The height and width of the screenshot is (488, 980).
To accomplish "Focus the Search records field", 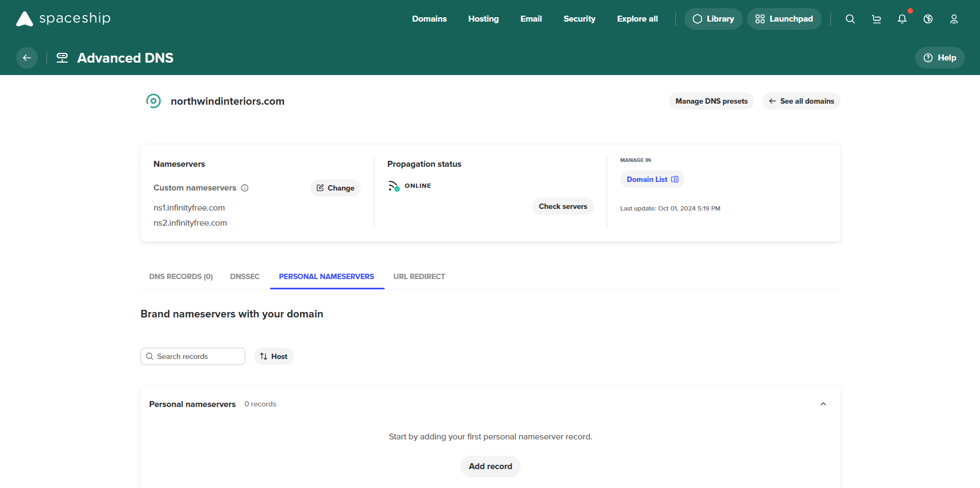I will (197, 356).
